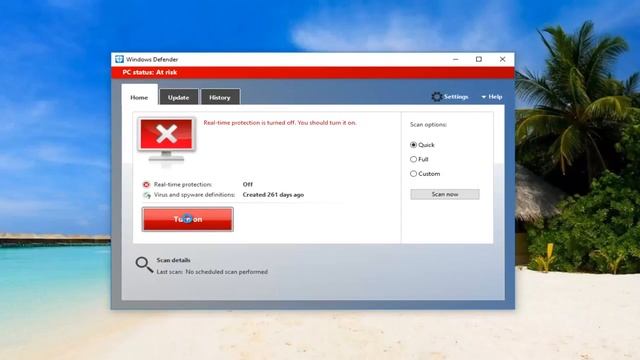Click the real-time protection status icon

146,184
